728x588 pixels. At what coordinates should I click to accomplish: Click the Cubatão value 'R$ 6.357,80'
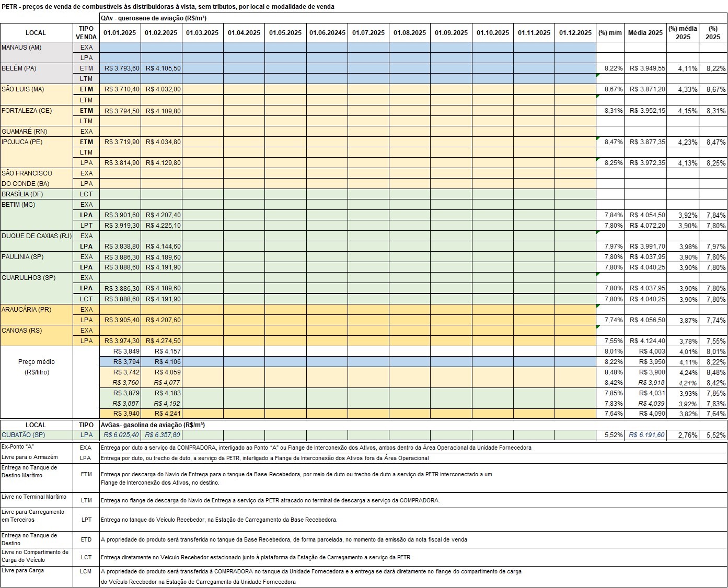click(161, 435)
